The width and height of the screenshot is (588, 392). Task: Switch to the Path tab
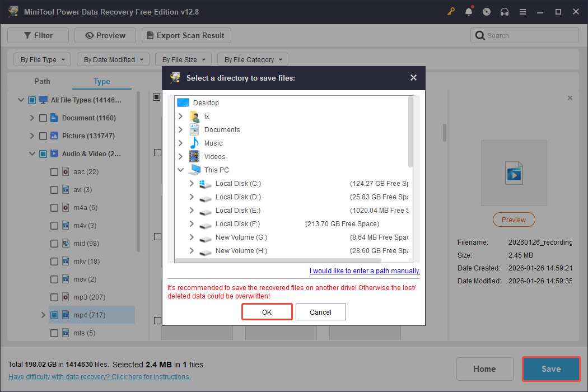coord(42,81)
